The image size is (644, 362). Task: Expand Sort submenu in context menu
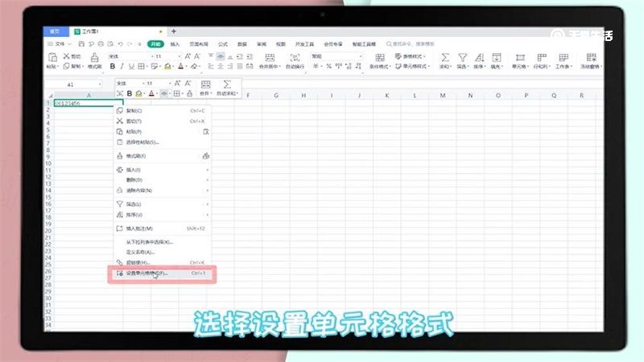(163, 215)
